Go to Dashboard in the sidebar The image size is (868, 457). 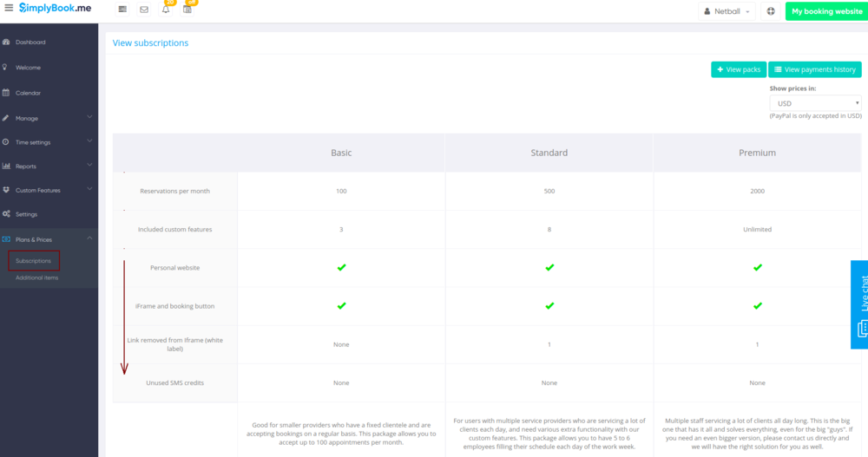[30, 42]
